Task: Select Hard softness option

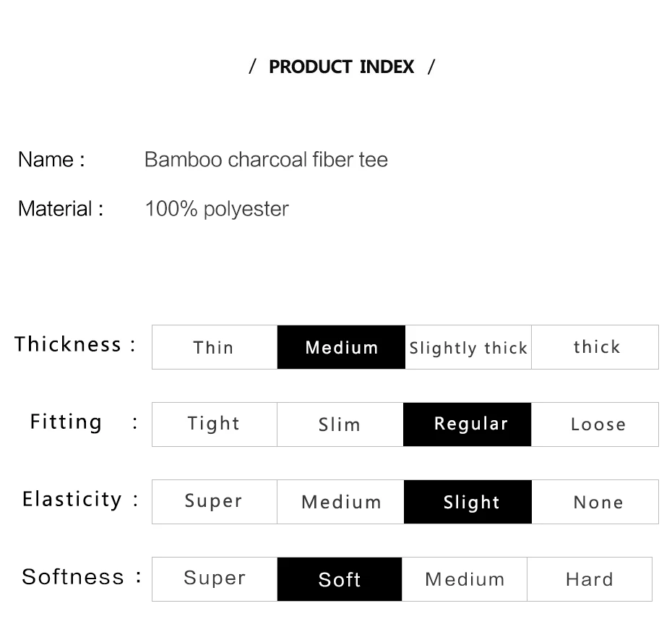Action: tap(590, 579)
